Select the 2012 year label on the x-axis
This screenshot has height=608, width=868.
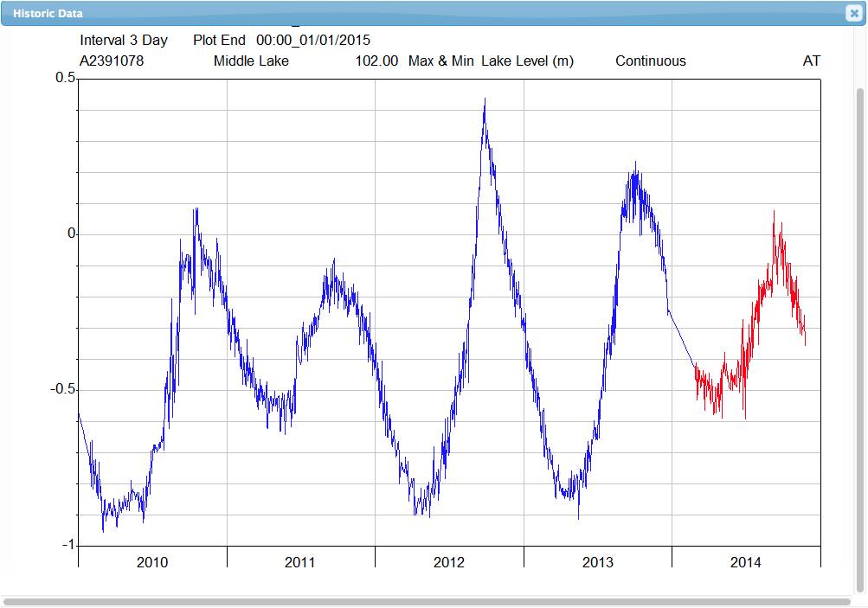click(x=449, y=563)
